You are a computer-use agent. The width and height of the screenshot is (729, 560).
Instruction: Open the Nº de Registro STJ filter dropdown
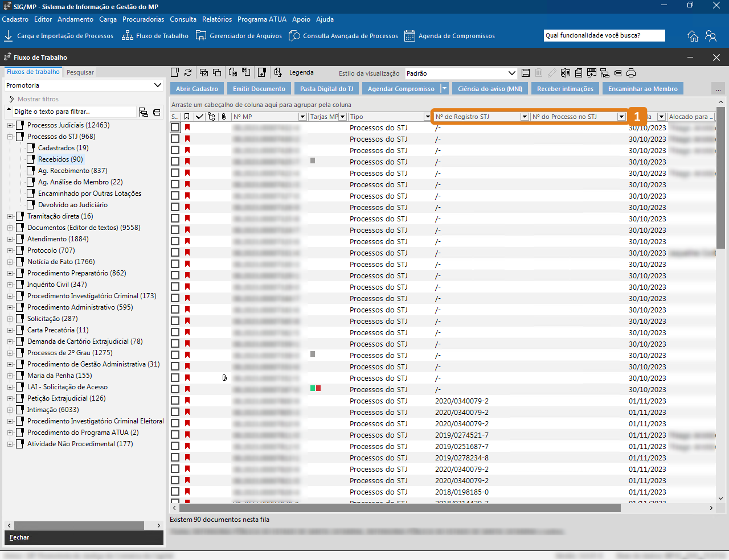point(525,117)
